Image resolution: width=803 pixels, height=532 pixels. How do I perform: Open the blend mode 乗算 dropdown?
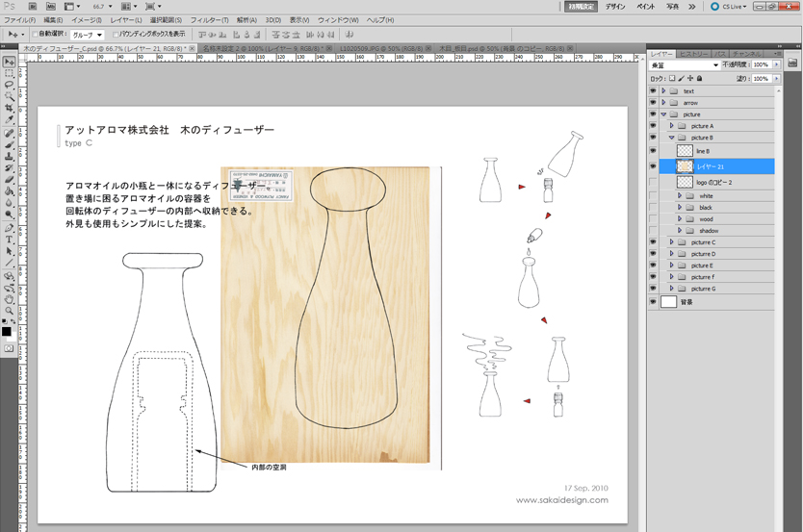click(685, 65)
